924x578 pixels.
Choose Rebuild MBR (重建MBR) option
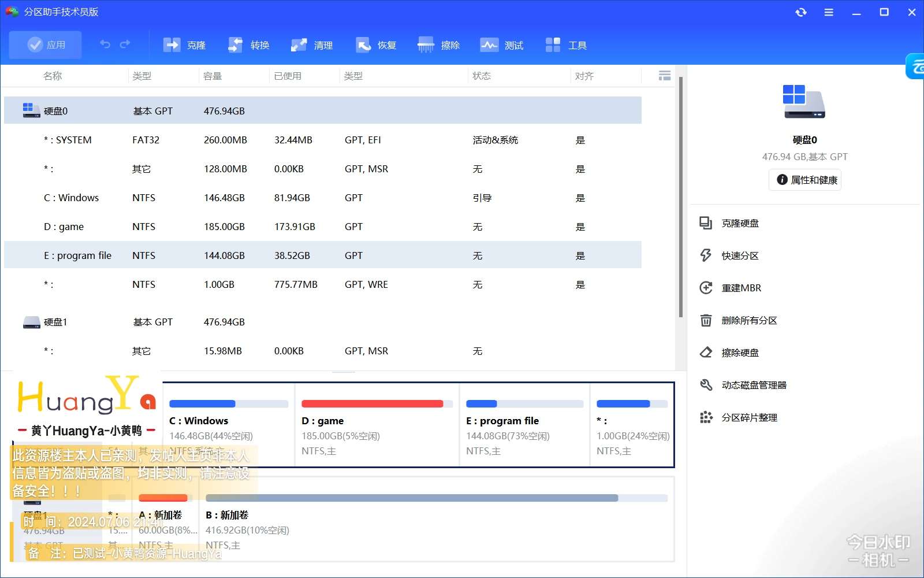point(741,288)
